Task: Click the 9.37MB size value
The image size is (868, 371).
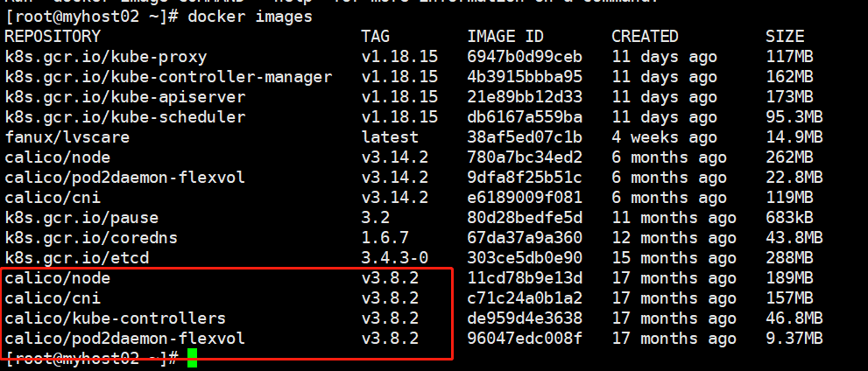Action: [794, 338]
